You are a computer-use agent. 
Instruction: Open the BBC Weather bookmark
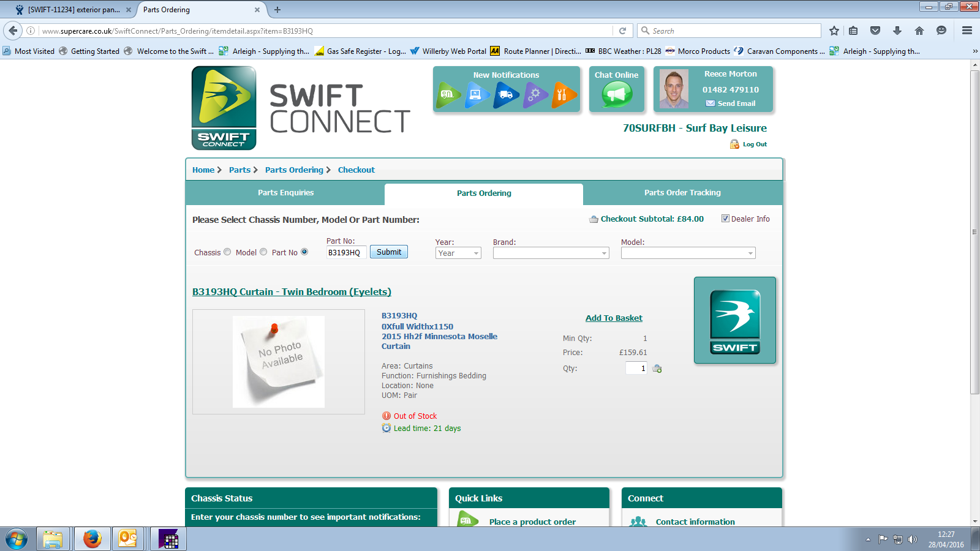[x=623, y=51]
